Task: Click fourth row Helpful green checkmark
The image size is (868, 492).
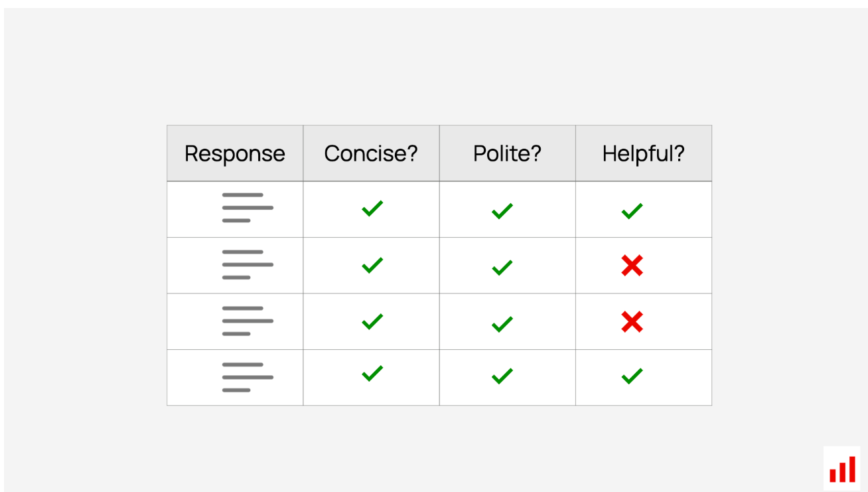Action: click(x=632, y=376)
